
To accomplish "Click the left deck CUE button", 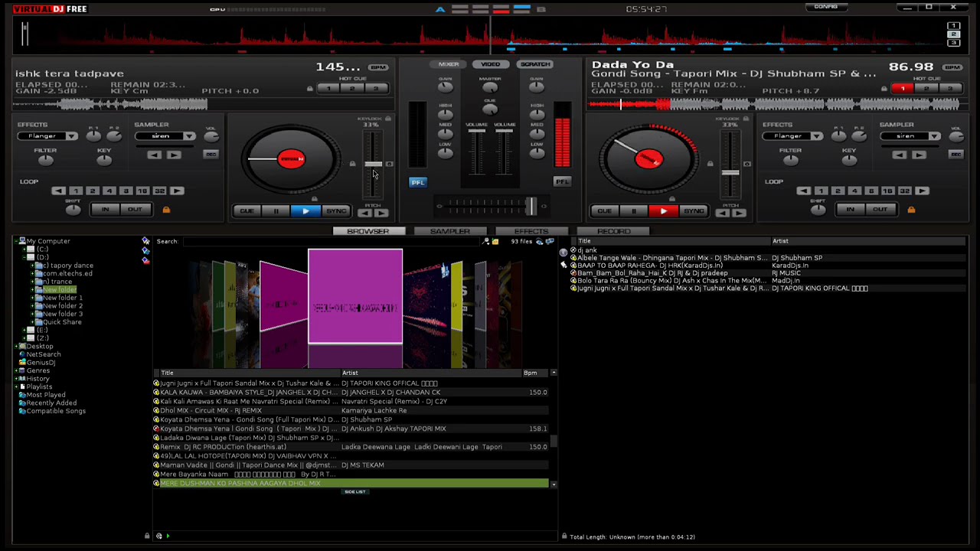I will click(247, 211).
